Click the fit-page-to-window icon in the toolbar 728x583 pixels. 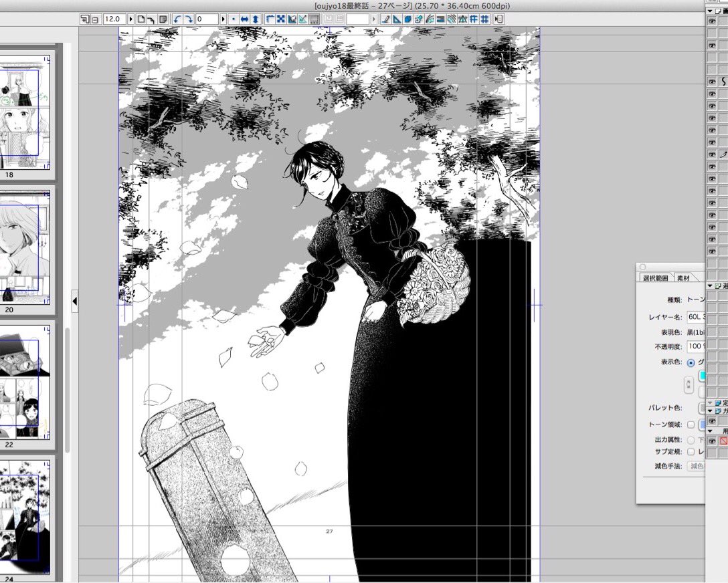pyautogui.click(x=86, y=19)
